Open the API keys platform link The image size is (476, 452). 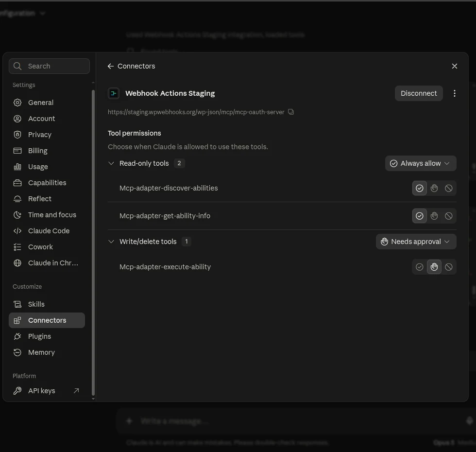[x=47, y=391]
